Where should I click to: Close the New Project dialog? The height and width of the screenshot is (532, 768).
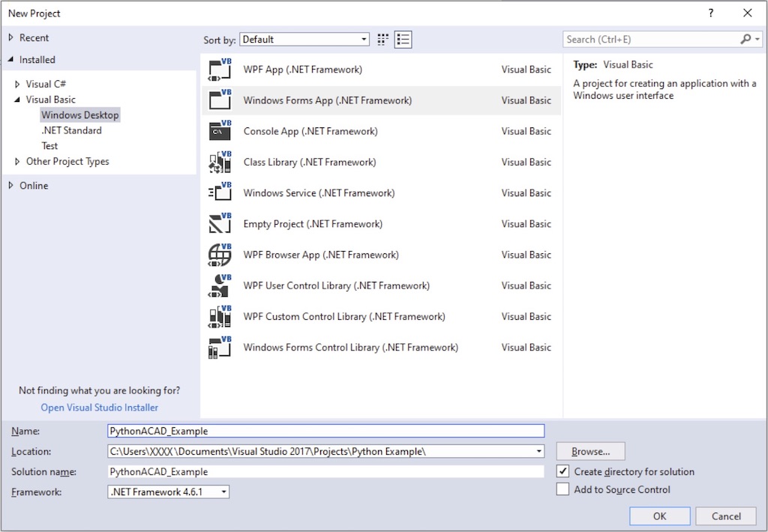[748, 13]
